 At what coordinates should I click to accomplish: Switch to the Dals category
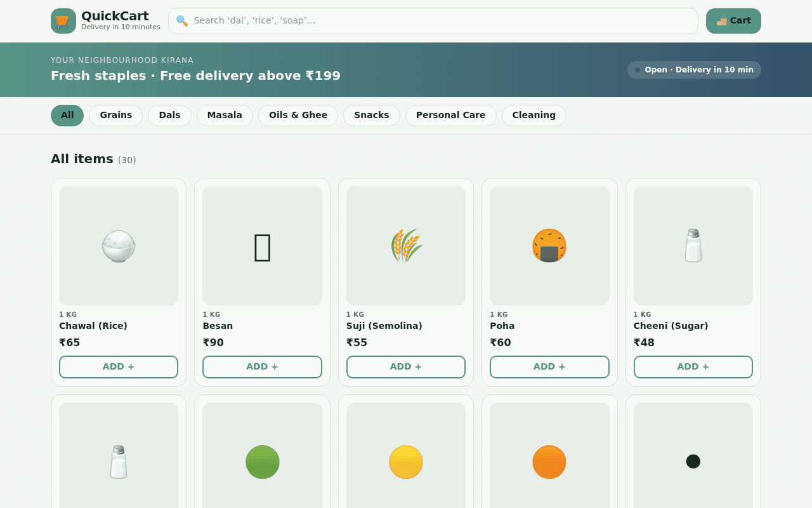(169, 116)
